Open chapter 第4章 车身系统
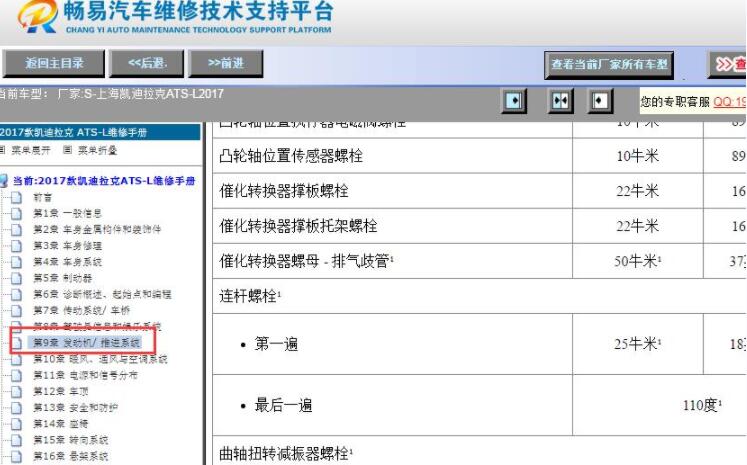The image size is (747, 465). click(x=67, y=262)
